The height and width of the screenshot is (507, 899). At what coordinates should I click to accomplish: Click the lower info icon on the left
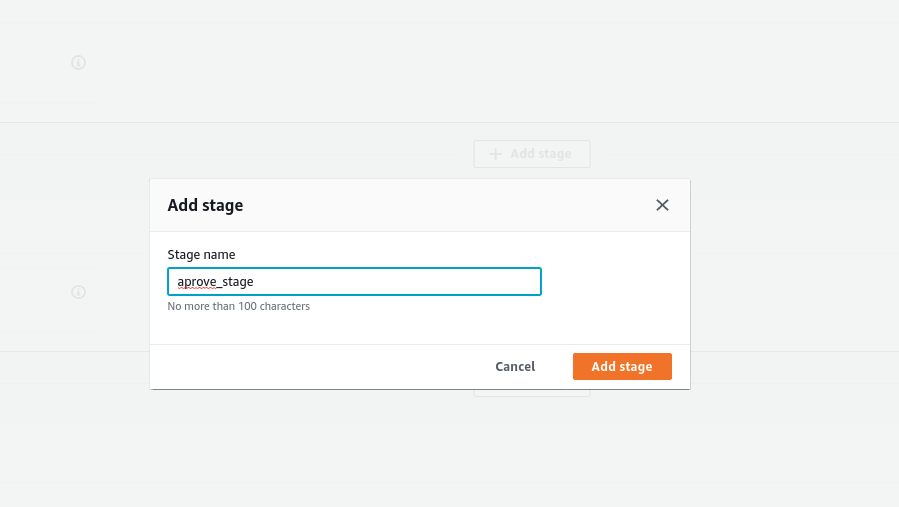coord(79,292)
